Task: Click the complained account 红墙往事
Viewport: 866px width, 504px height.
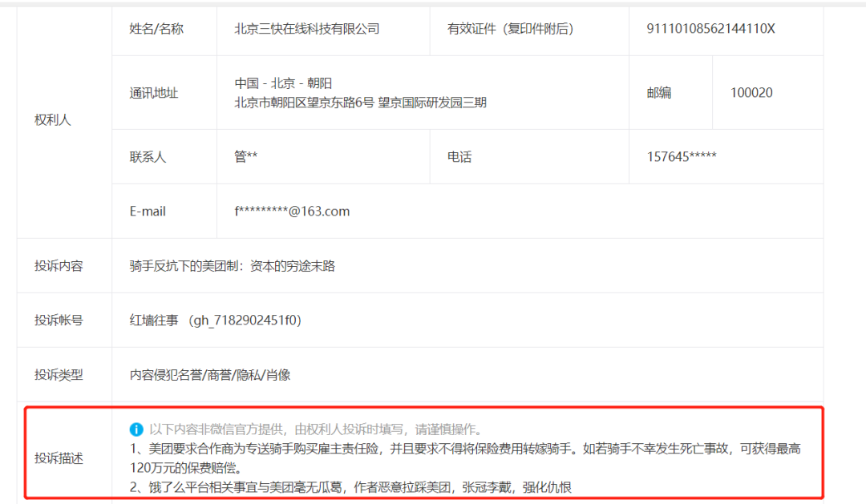Action: click(x=154, y=321)
